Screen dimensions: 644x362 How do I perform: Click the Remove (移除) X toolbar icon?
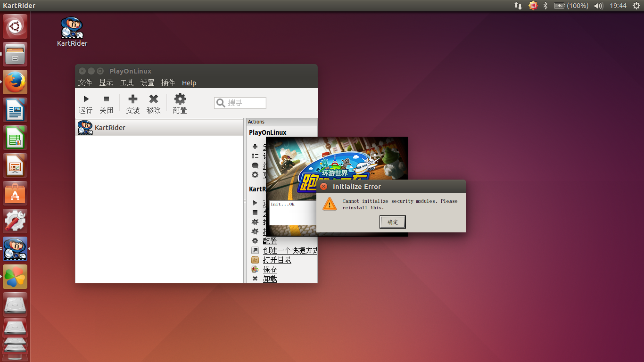click(154, 99)
